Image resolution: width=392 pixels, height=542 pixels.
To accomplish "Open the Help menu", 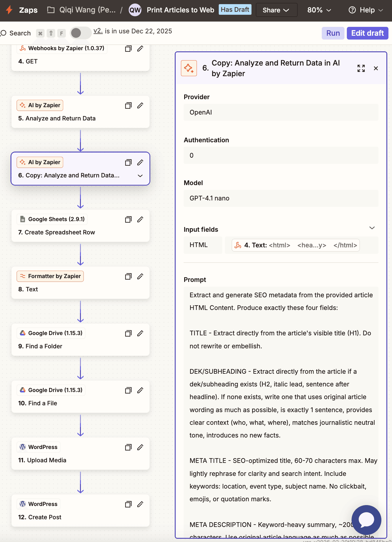I will [366, 10].
